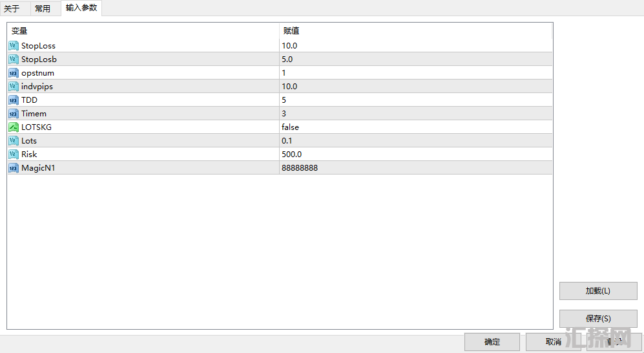644x353 pixels.
Task: Click the 保存(S) save button
Action: tap(597, 319)
